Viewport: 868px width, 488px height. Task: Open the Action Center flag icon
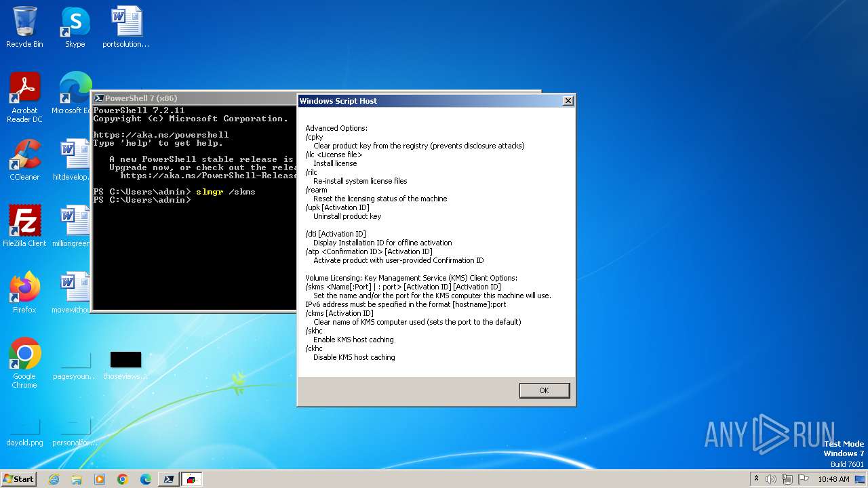pos(804,479)
